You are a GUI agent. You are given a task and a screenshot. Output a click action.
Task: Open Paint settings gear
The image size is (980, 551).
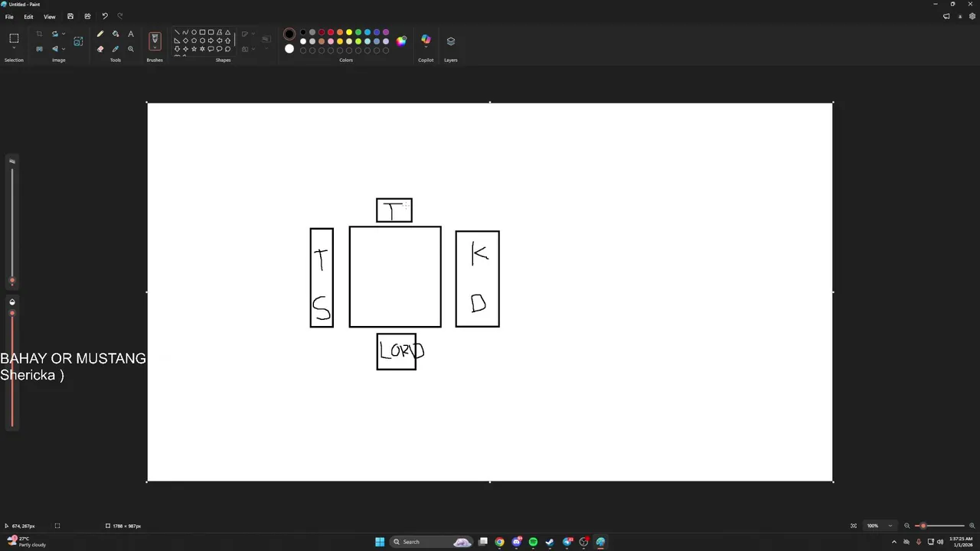972,16
